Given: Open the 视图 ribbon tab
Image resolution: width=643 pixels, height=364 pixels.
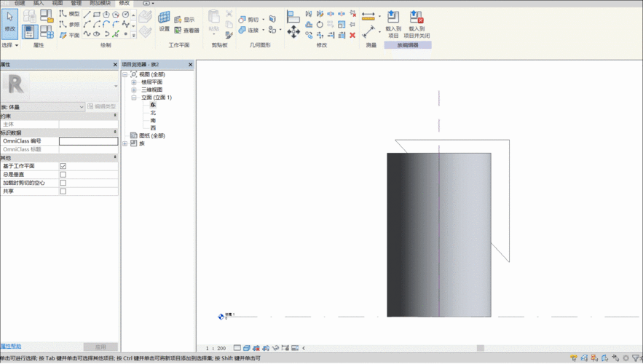Looking at the screenshot, I should click(58, 3).
